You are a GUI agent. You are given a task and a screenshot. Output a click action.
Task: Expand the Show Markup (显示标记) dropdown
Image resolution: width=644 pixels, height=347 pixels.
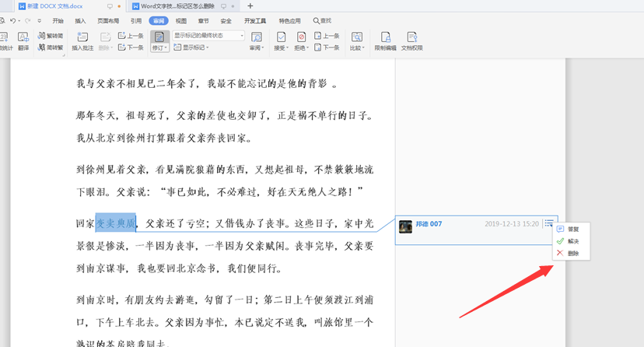[x=191, y=47]
